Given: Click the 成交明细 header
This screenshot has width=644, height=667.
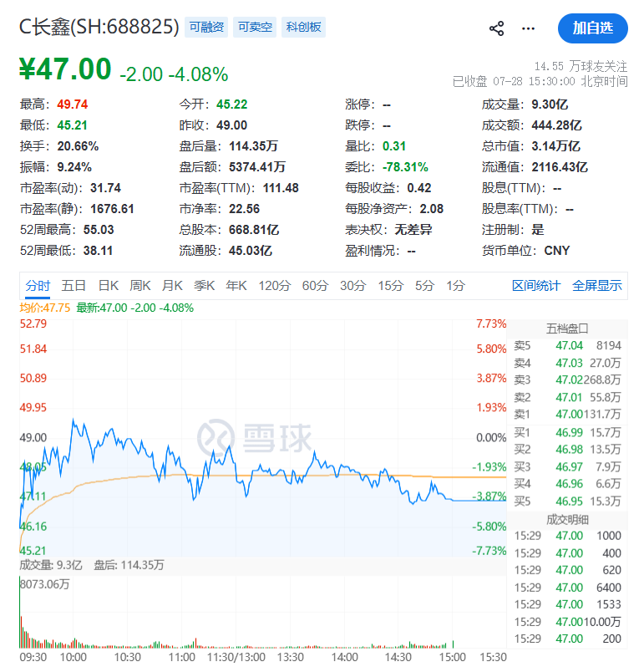Looking at the screenshot, I should pyautogui.click(x=567, y=519).
